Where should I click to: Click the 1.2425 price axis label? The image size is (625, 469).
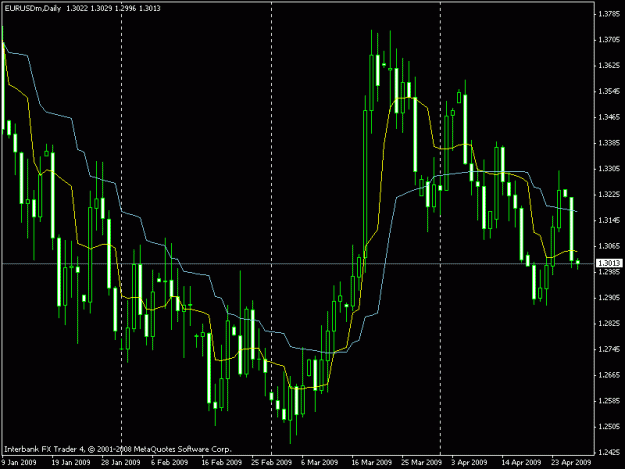point(609,452)
